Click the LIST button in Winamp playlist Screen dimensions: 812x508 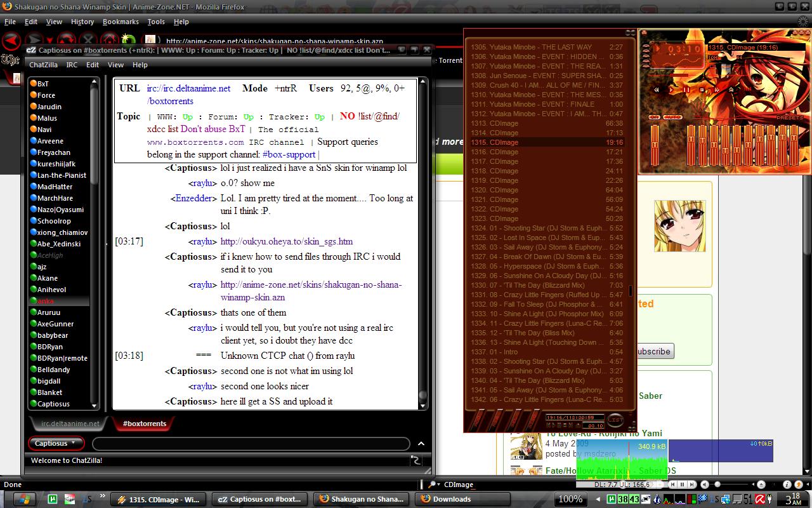615,419
